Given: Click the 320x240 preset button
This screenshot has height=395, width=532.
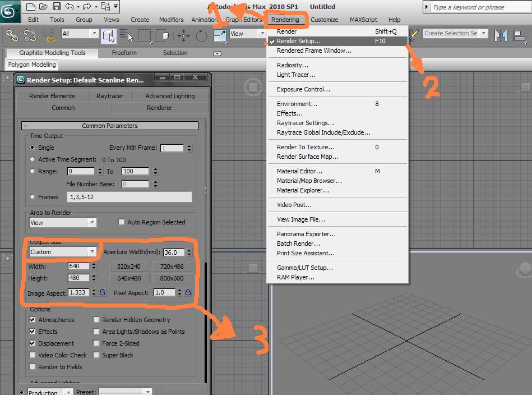Looking at the screenshot, I should click(129, 267).
